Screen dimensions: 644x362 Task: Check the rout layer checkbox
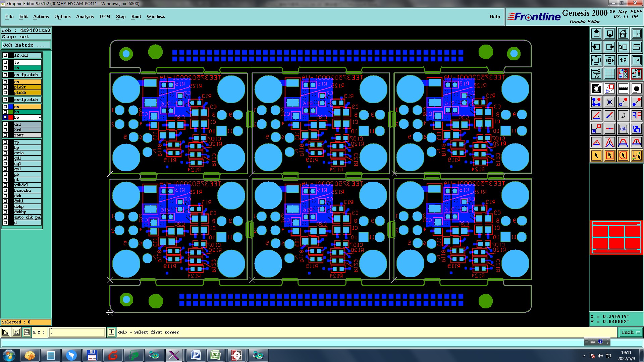[x=5, y=135]
